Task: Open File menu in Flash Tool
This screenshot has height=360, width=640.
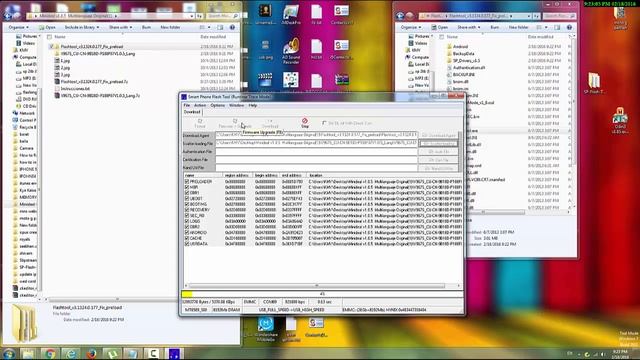Action: 187,105
